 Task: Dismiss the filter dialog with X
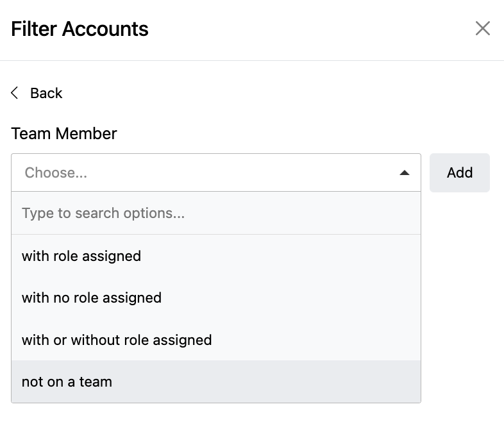point(482,28)
